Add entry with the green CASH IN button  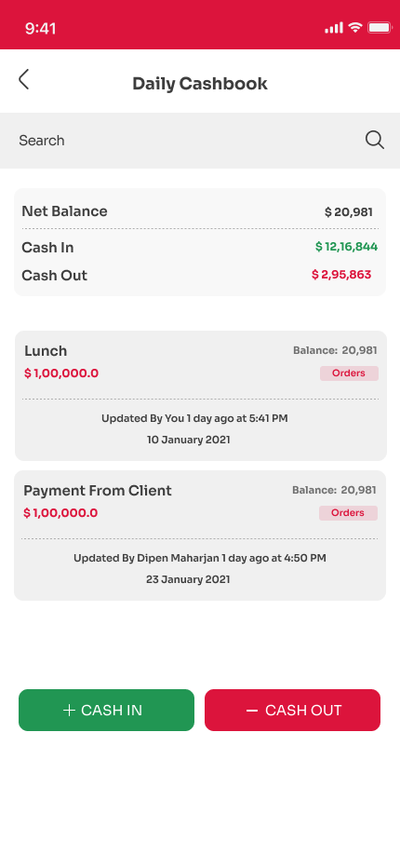(106, 711)
